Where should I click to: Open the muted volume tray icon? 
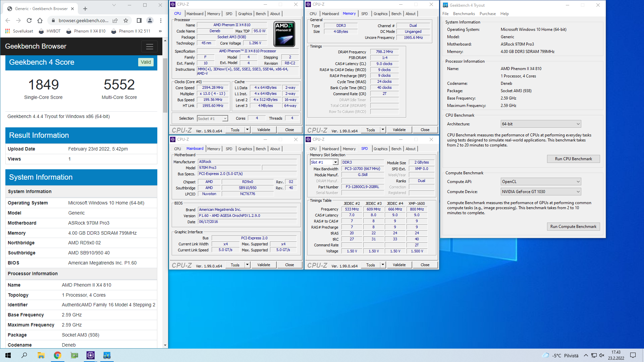pyautogui.click(x=602, y=355)
